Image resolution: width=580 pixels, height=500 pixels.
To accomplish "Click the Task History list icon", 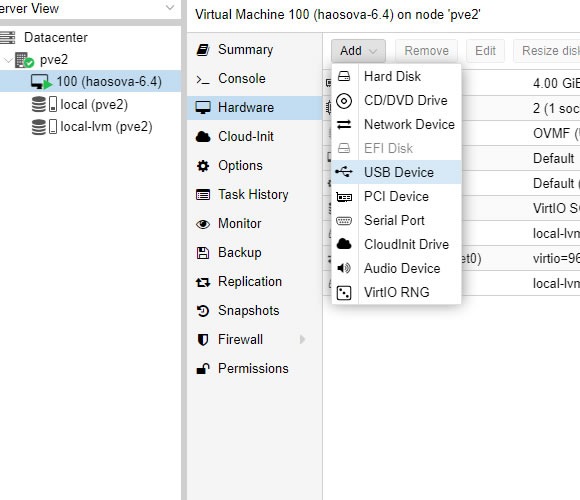I will 203,195.
